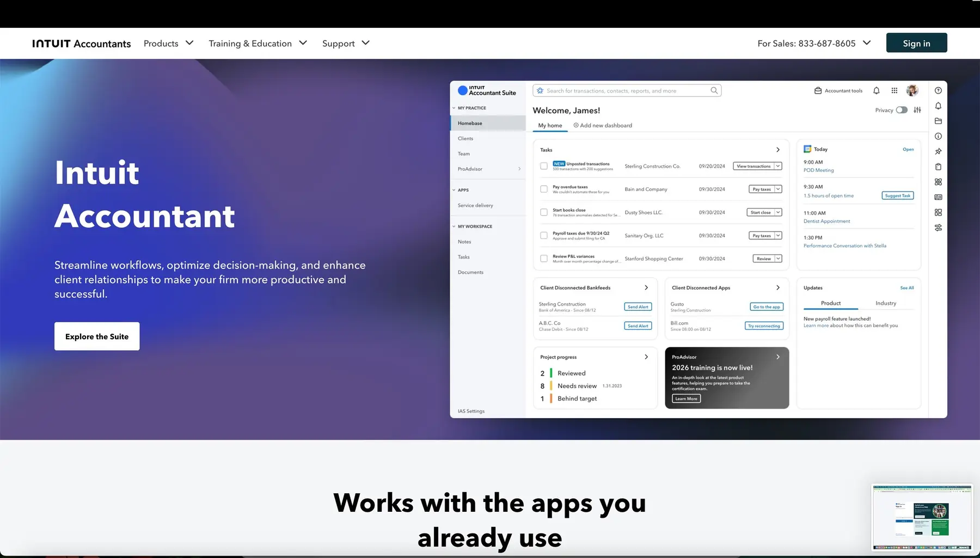Viewport: 980px width, 558px height.
Task: Click Go to the app for Gusto
Action: 767,307
